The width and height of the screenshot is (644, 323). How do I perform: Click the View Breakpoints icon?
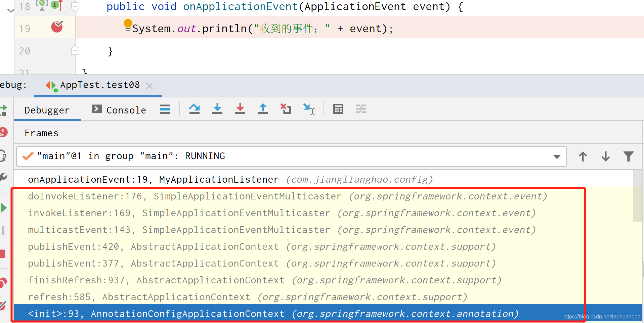tap(3, 283)
